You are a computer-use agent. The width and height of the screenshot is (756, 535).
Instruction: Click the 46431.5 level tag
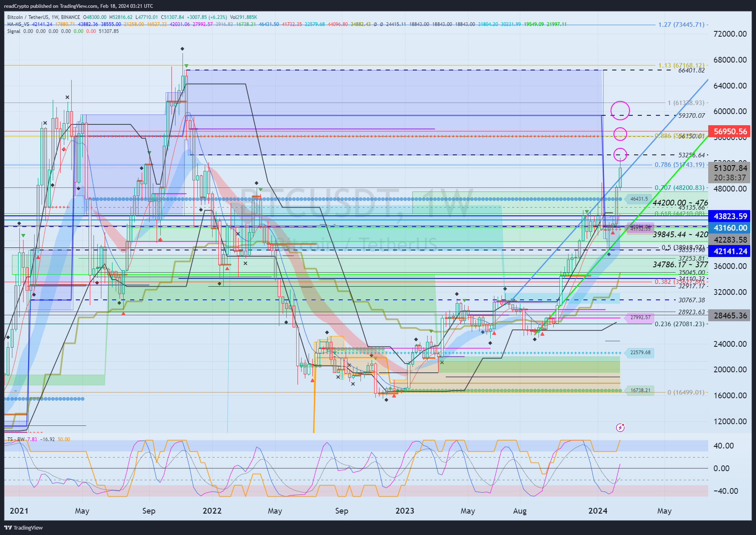[639, 199]
